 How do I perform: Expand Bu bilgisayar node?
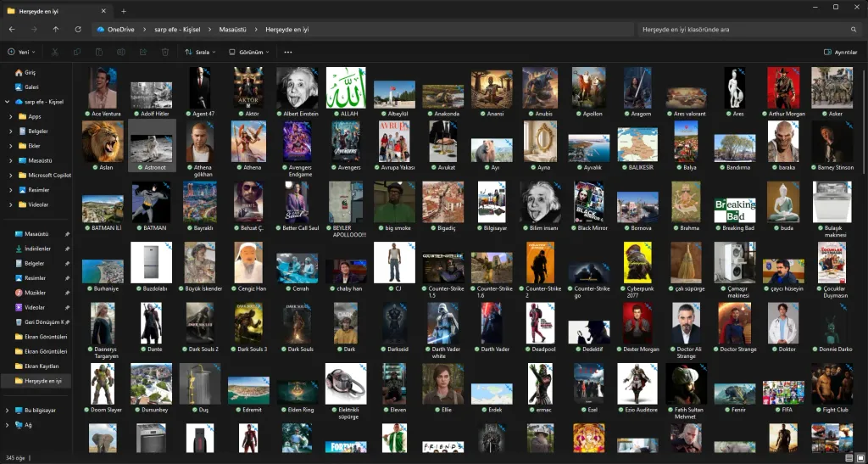[x=7, y=411]
